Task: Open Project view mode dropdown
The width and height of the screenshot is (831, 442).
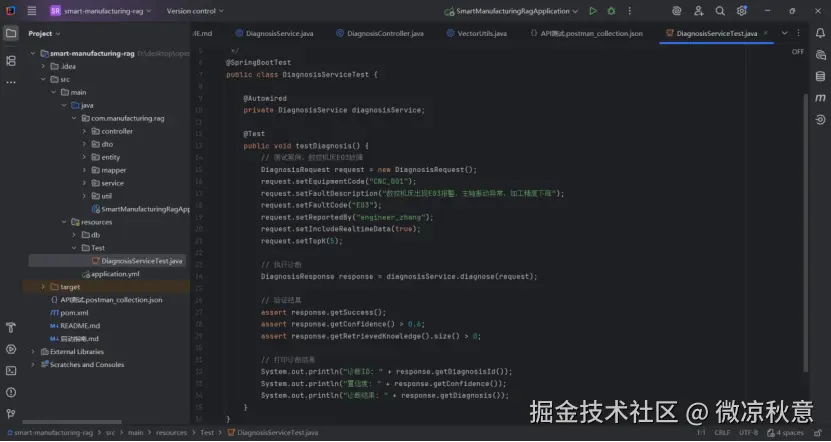Action: (x=45, y=33)
